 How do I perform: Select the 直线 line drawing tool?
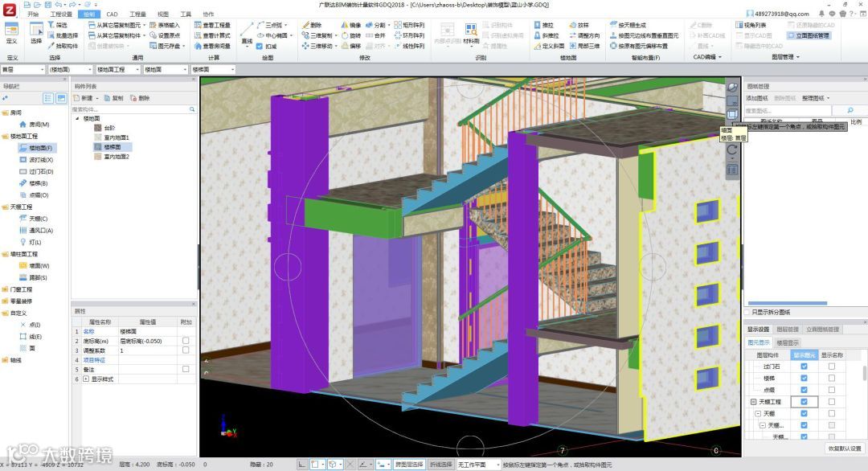pos(247,33)
